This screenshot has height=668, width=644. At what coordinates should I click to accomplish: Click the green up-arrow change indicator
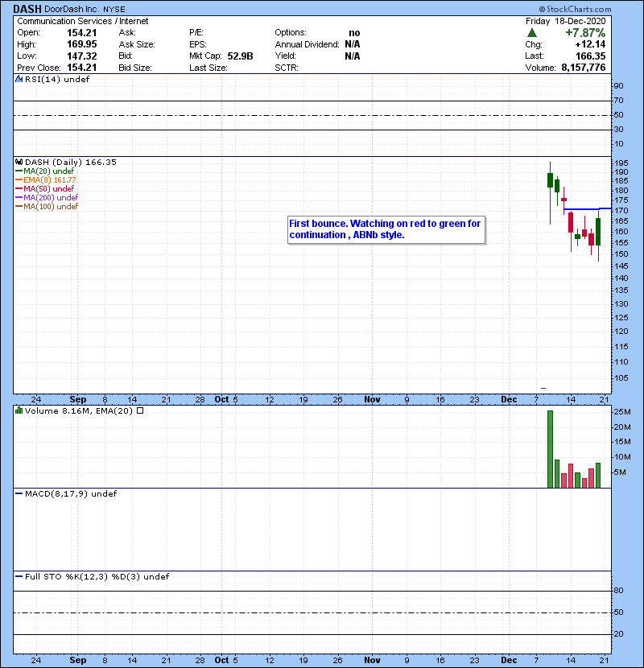pos(532,33)
